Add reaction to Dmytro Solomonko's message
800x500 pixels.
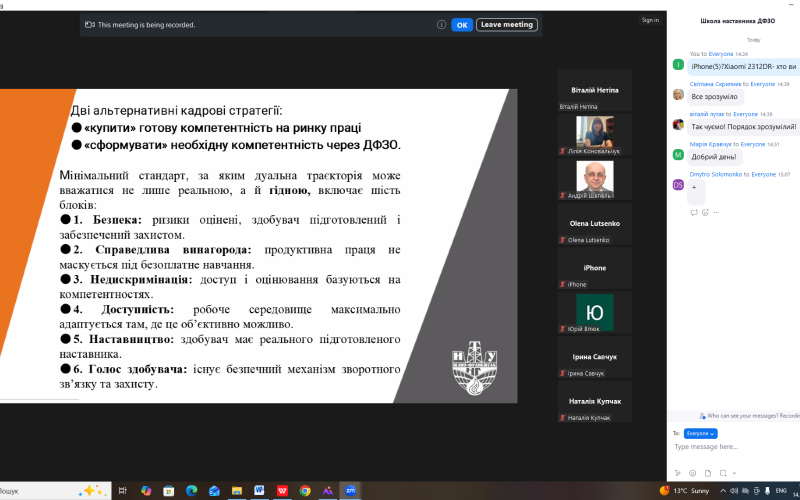click(x=706, y=212)
